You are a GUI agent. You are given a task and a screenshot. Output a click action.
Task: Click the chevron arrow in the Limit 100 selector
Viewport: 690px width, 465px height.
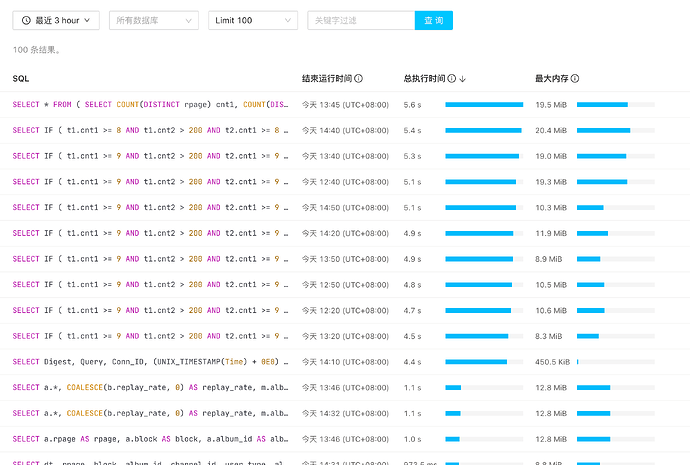coord(289,20)
